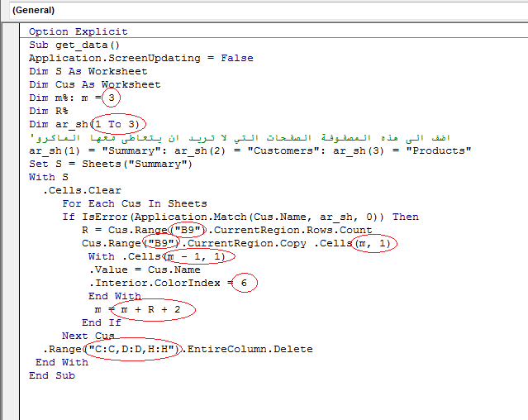The width and height of the screenshot is (528, 420).
Task: Click the 'Dim R%' declaration line
Action: (x=49, y=111)
